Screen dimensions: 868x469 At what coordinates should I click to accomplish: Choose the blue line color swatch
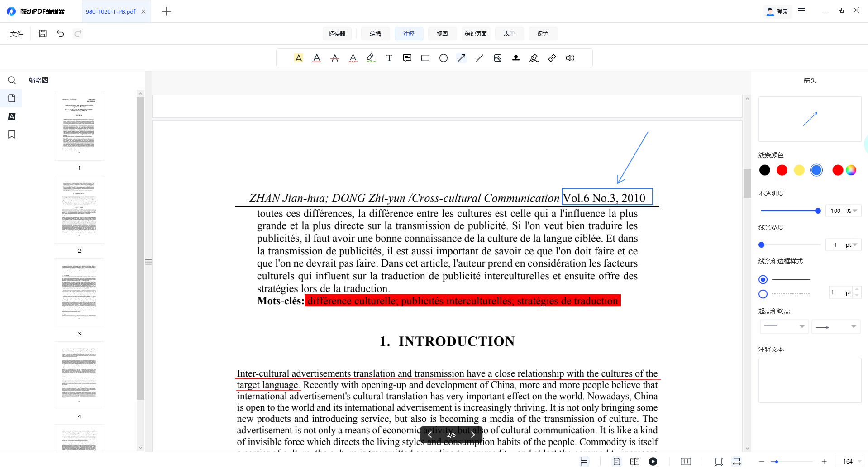pyautogui.click(x=816, y=170)
